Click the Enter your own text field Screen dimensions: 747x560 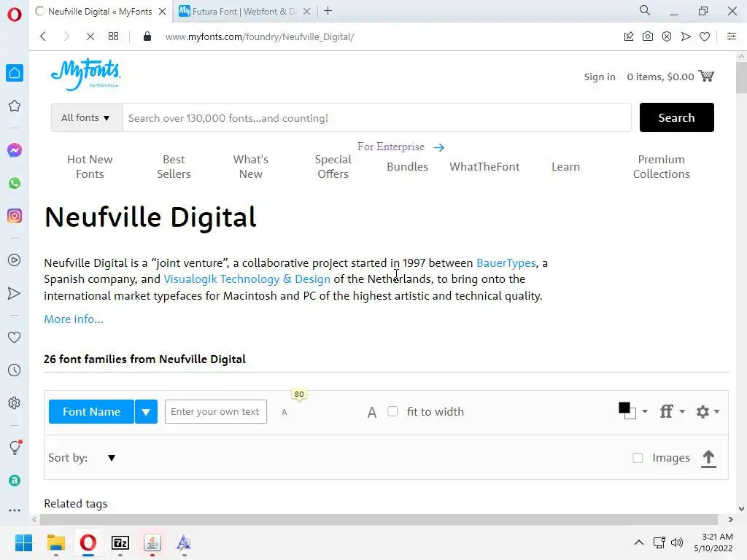(216, 411)
